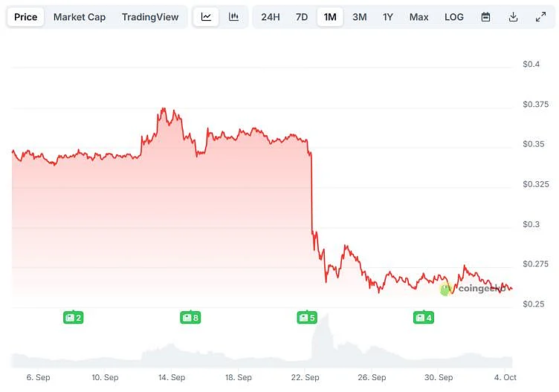Open news marker with 2 events
Viewport: 559px width, 392px height.
[x=73, y=318]
